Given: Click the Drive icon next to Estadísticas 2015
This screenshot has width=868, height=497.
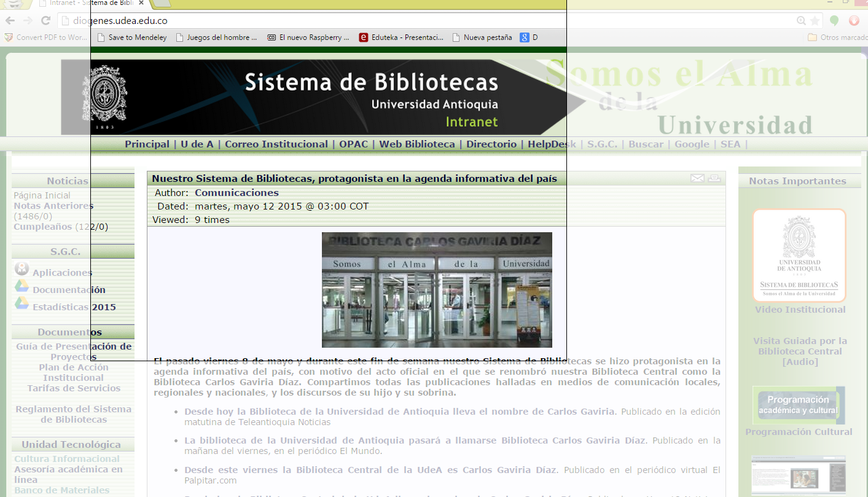Looking at the screenshot, I should tap(22, 303).
